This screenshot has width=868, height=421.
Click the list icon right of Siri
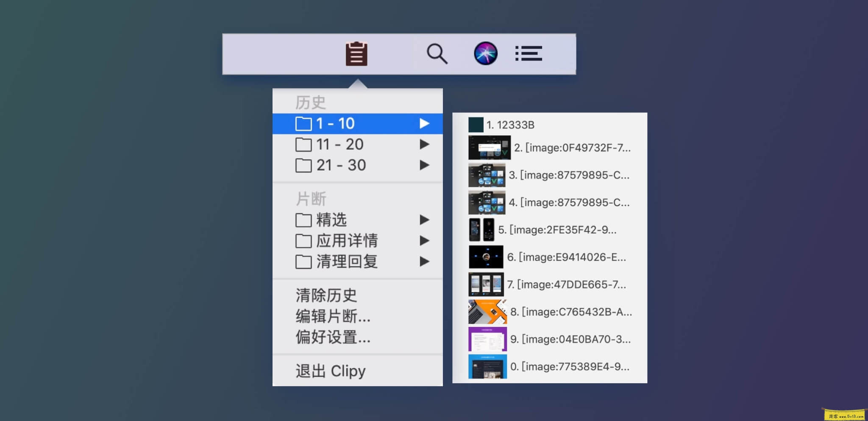[529, 53]
